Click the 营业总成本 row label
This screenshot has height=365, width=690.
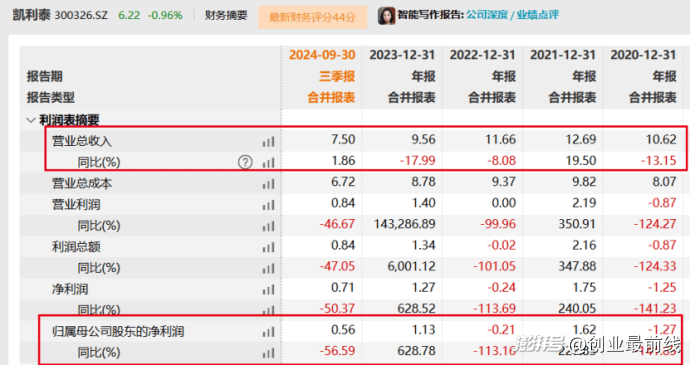82,184
